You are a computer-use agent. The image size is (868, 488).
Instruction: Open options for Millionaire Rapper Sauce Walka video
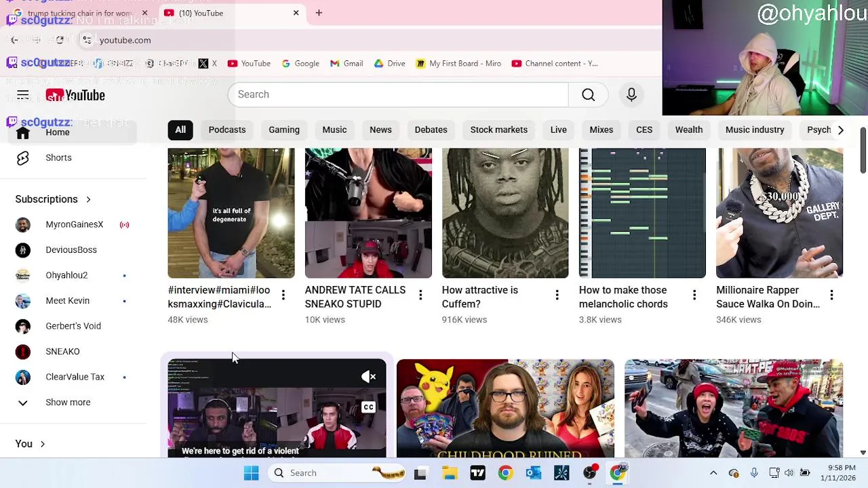click(831, 295)
